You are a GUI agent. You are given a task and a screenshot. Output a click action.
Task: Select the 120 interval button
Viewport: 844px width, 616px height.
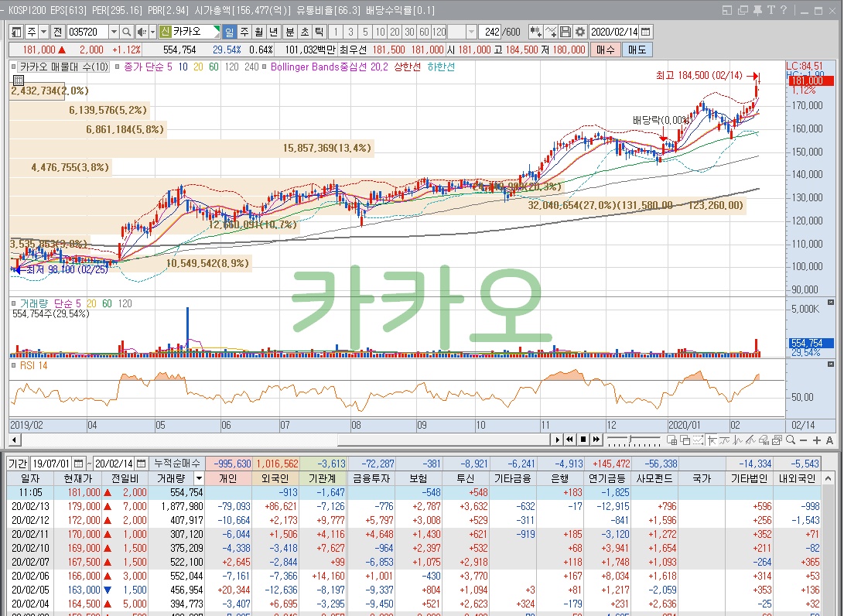tap(439, 32)
